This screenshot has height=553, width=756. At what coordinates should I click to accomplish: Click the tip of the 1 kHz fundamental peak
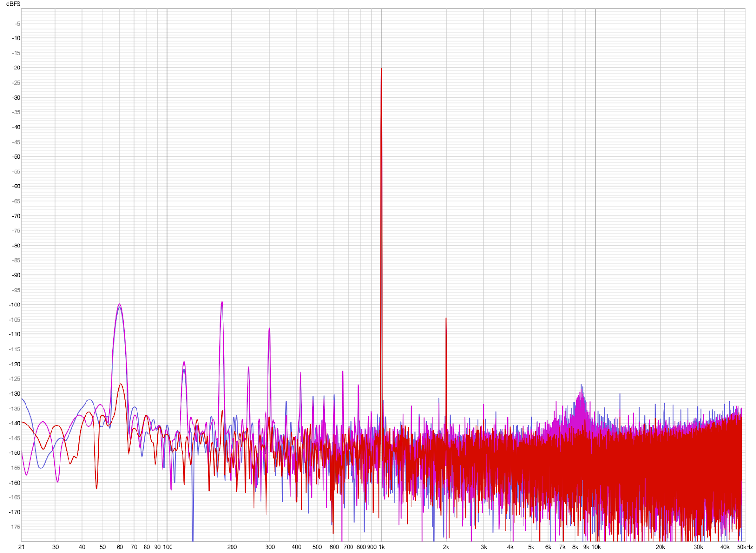[x=381, y=69]
